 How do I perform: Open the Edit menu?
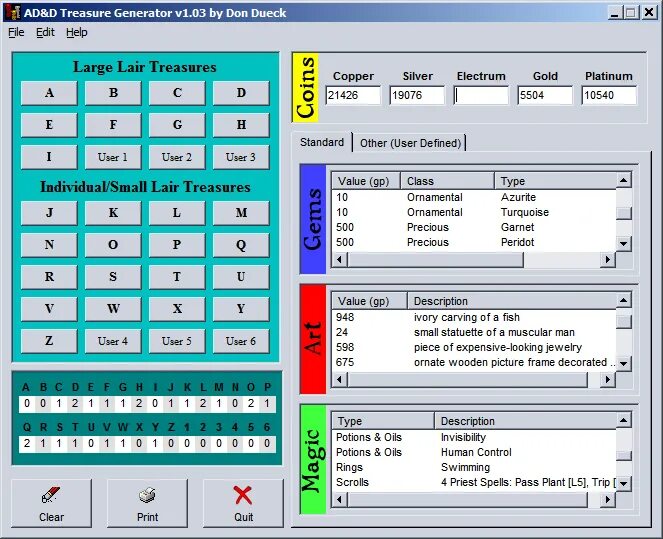pyautogui.click(x=45, y=33)
